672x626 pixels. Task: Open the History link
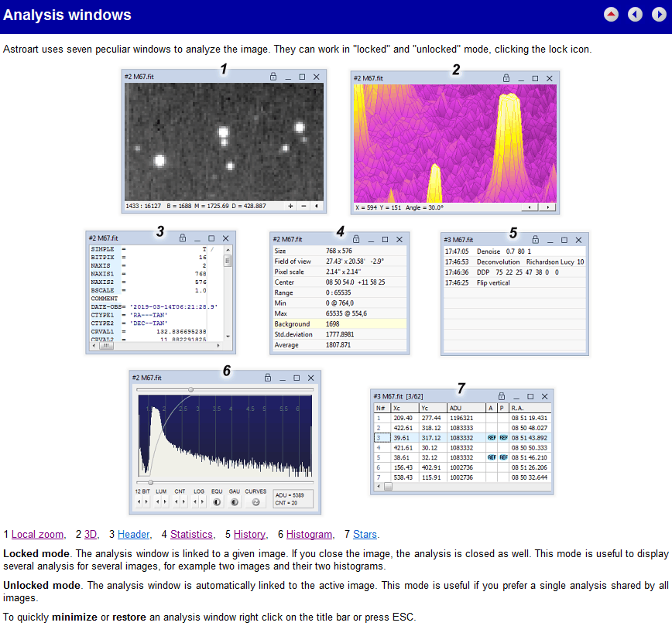point(249,535)
